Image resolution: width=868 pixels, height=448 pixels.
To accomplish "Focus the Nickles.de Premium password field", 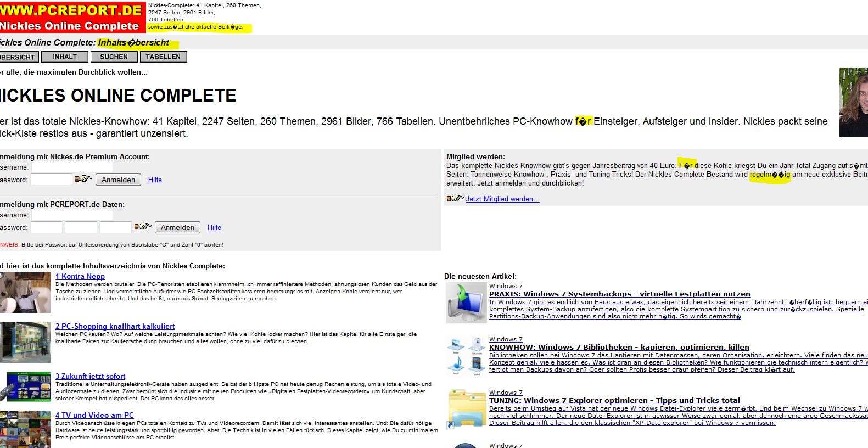I will [x=51, y=180].
